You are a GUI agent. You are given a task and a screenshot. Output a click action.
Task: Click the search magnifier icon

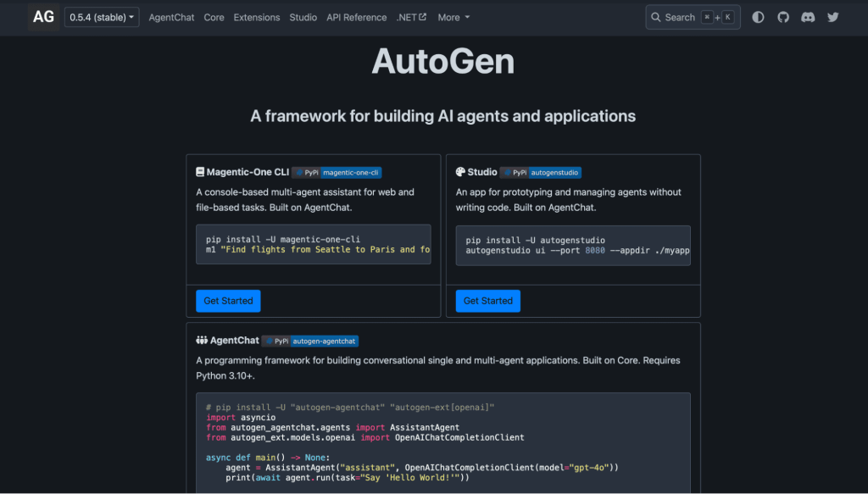[x=655, y=17]
